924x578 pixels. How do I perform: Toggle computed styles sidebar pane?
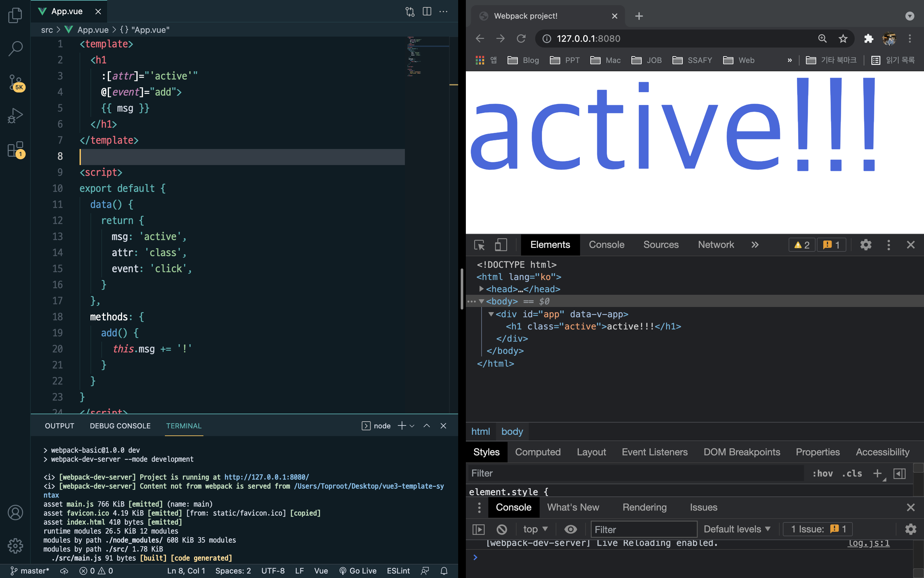coord(899,473)
